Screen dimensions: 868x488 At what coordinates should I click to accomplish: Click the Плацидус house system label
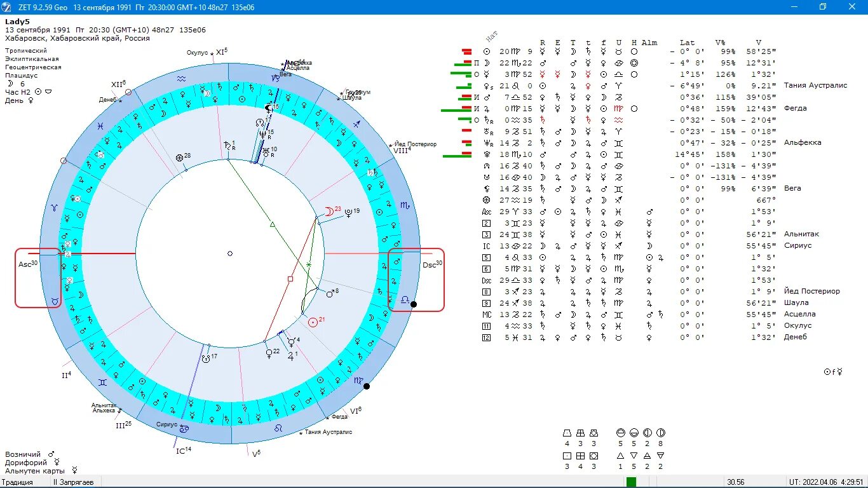(21, 75)
